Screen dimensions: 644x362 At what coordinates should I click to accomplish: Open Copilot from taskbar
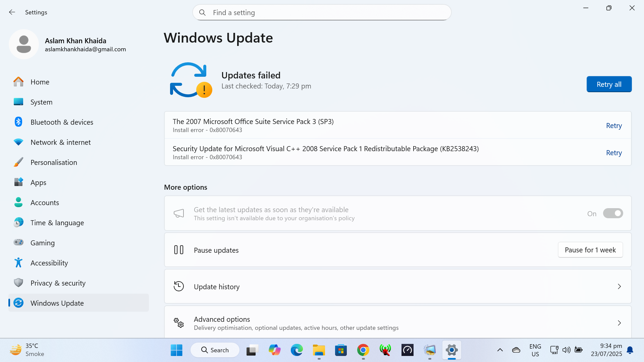(x=275, y=350)
